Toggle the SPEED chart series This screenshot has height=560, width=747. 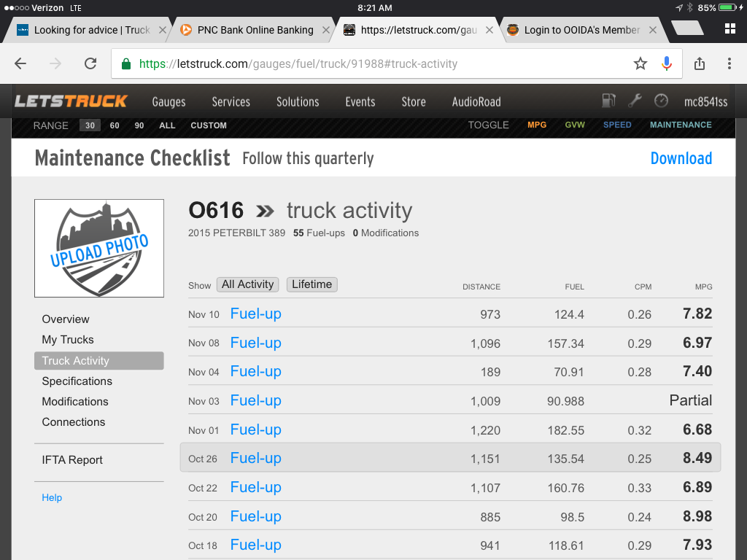point(617,125)
